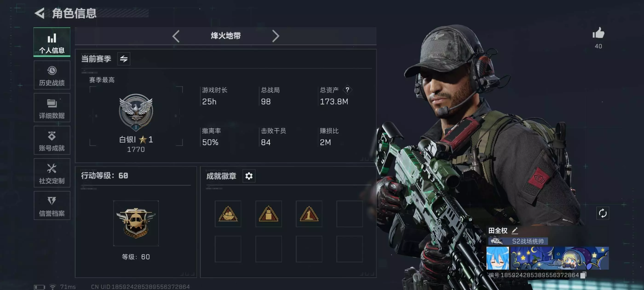Toggle the 当前赛季 season switch icon
644x290 pixels.
[x=124, y=59]
